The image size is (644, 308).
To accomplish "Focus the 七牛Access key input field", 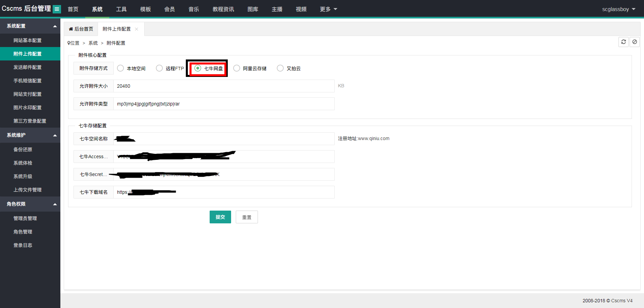I will click(224, 157).
